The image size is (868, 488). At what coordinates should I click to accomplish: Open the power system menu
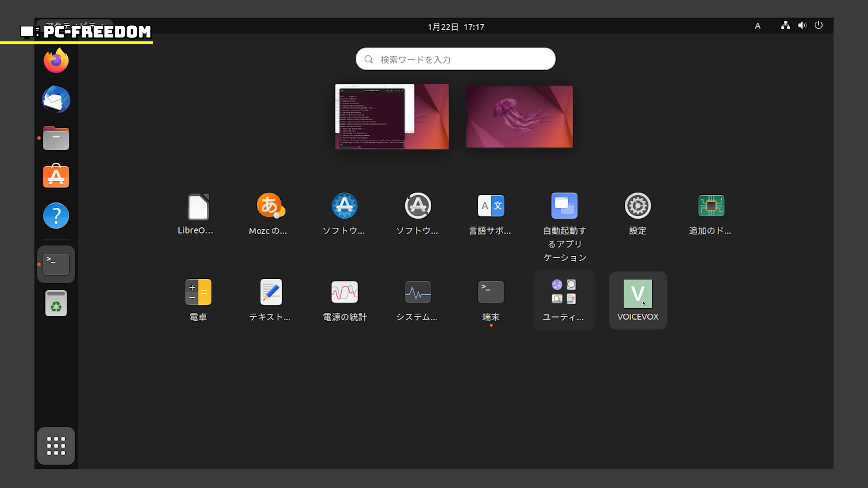coord(818,26)
